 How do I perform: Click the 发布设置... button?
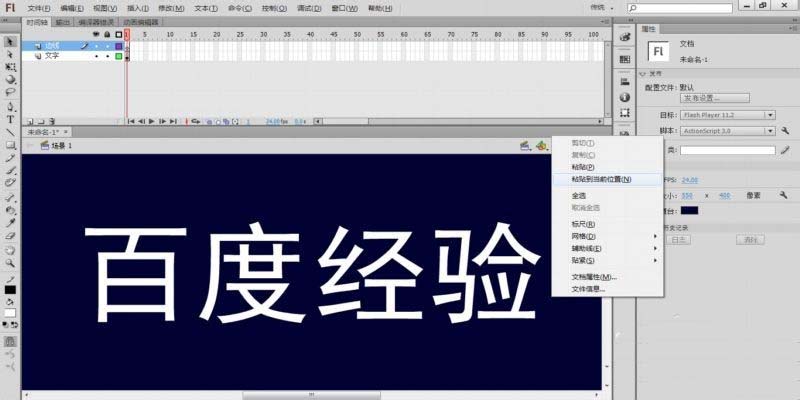715,98
